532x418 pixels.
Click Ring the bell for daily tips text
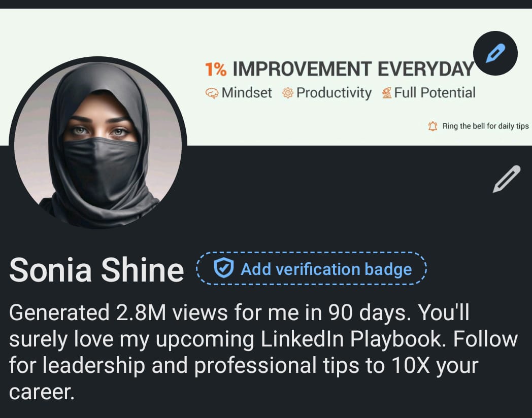485,126
